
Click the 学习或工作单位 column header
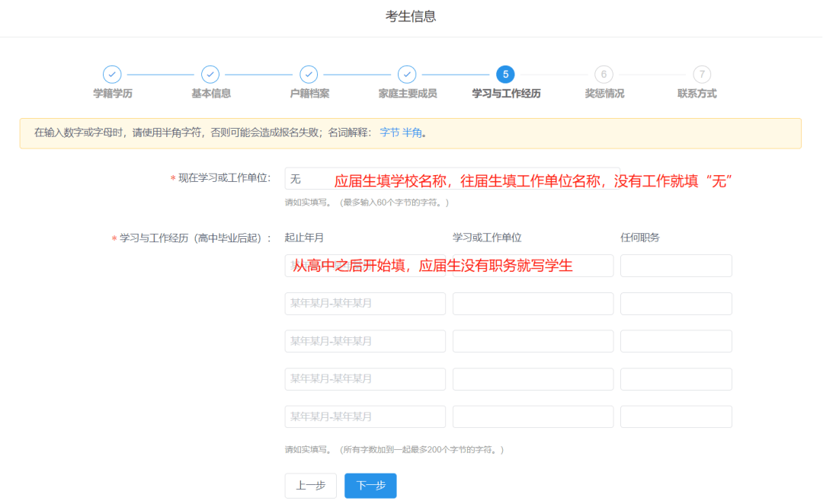487,238
